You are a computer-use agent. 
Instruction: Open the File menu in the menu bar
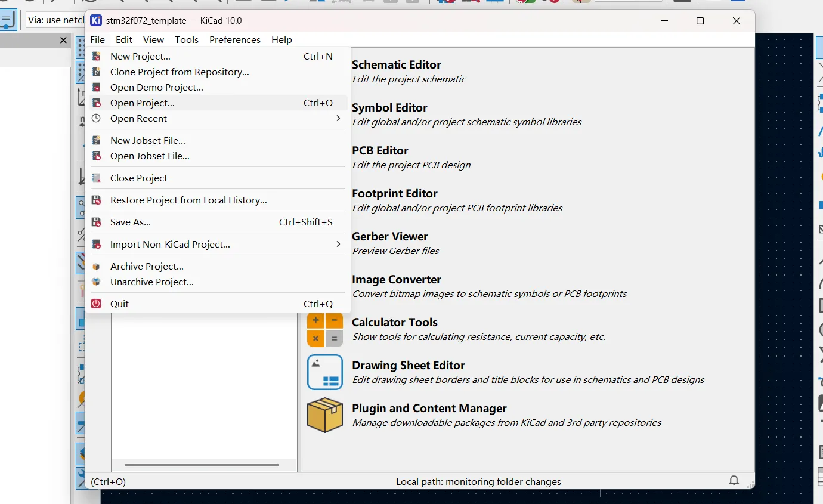click(97, 39)
